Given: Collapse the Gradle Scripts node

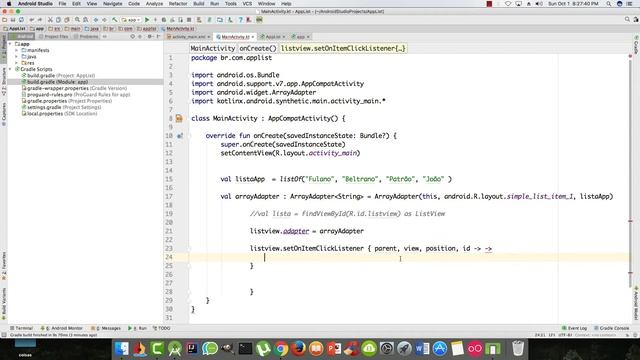Looking at the screenshot, I should point(10,69).
